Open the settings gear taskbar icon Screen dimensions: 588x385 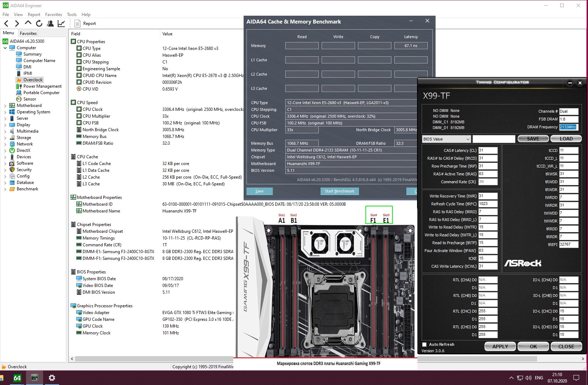pos(52,378)
